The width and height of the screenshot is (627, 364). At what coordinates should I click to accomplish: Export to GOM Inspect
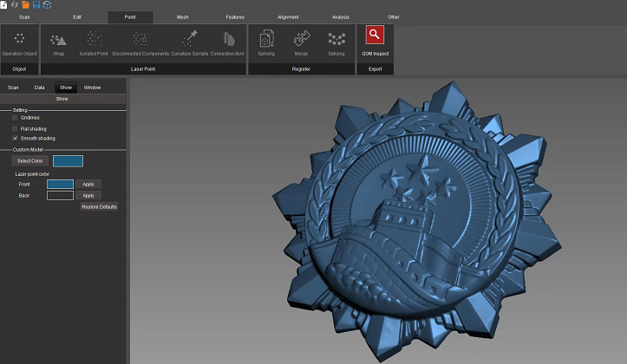coord(376,42)
